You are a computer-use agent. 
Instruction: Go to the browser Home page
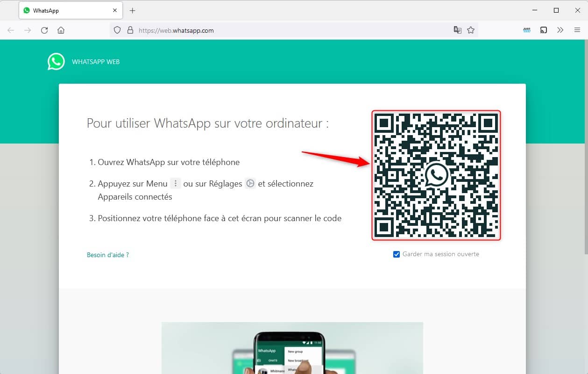[x=61, y=30]
